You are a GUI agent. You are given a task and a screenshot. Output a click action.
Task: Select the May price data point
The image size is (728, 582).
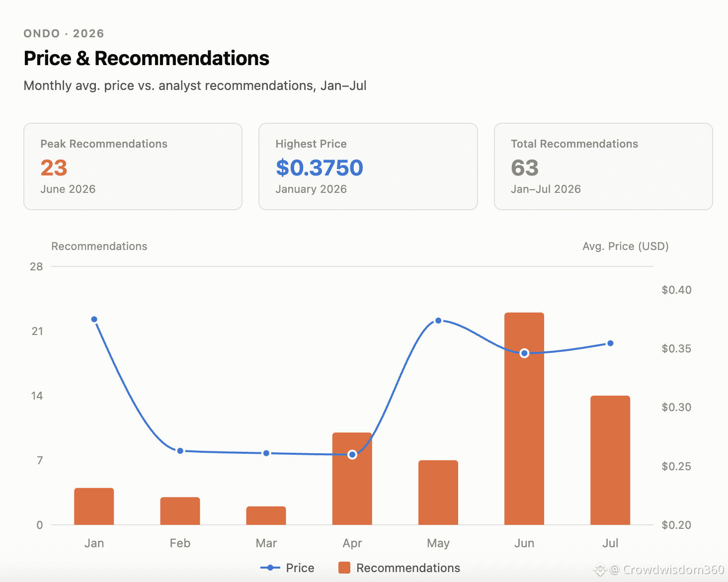438,321
